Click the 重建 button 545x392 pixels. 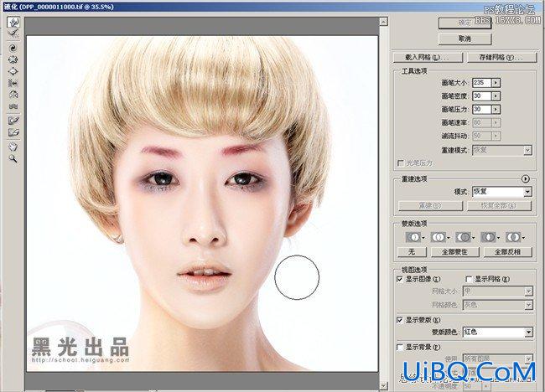click(430, 205)
